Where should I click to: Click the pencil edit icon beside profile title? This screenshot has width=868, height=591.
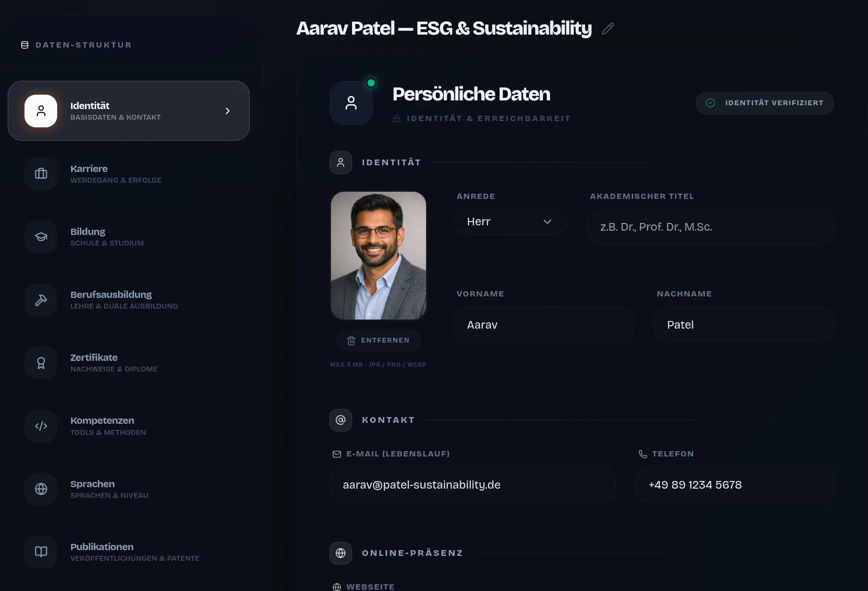coord(608,29)
